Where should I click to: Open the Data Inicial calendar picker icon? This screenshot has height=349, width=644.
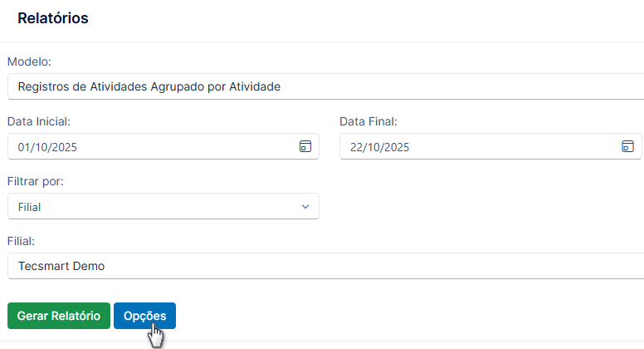click(305, 146)
